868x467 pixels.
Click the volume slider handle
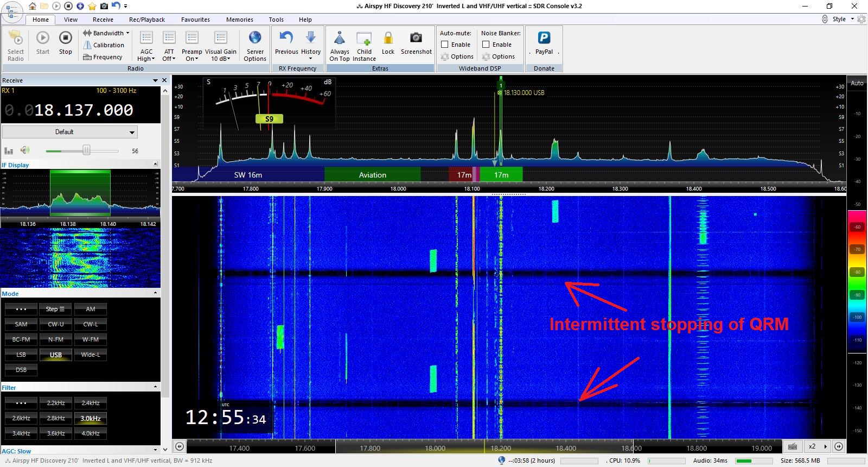coord(86,150)
